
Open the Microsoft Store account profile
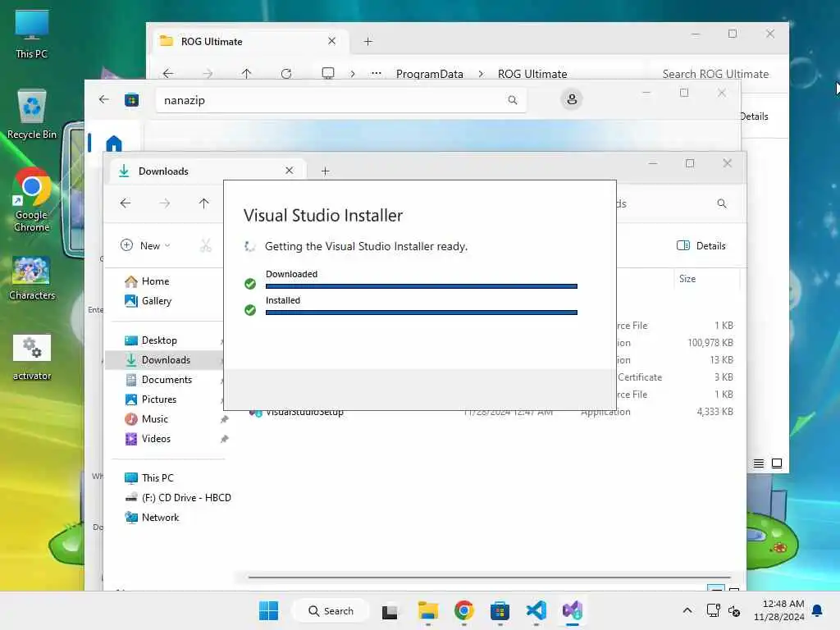(x=572, y=99)
